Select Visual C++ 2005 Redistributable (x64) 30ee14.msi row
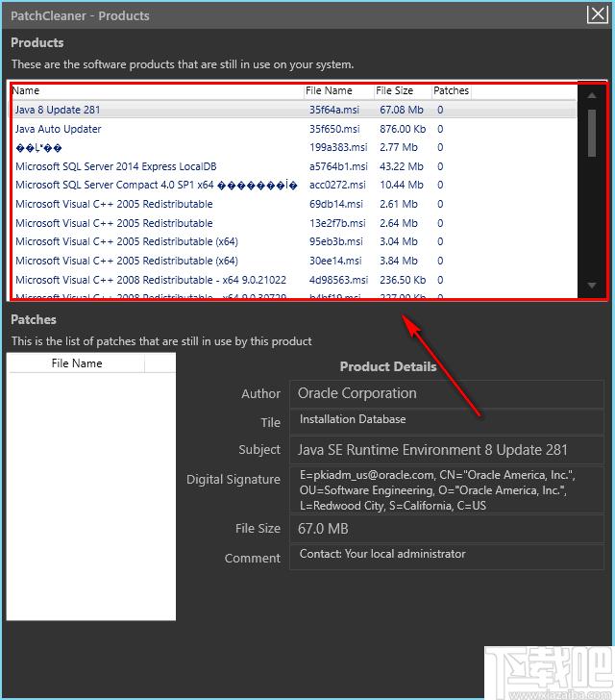The height and width of the screenshot is (700, 615). (293, 261)
